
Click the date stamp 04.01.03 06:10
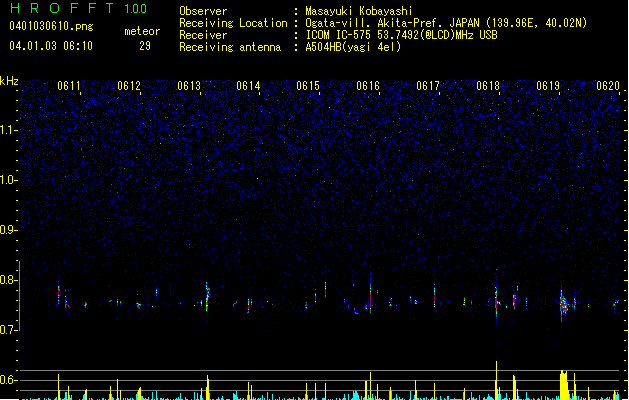click(x=51, y=45)
